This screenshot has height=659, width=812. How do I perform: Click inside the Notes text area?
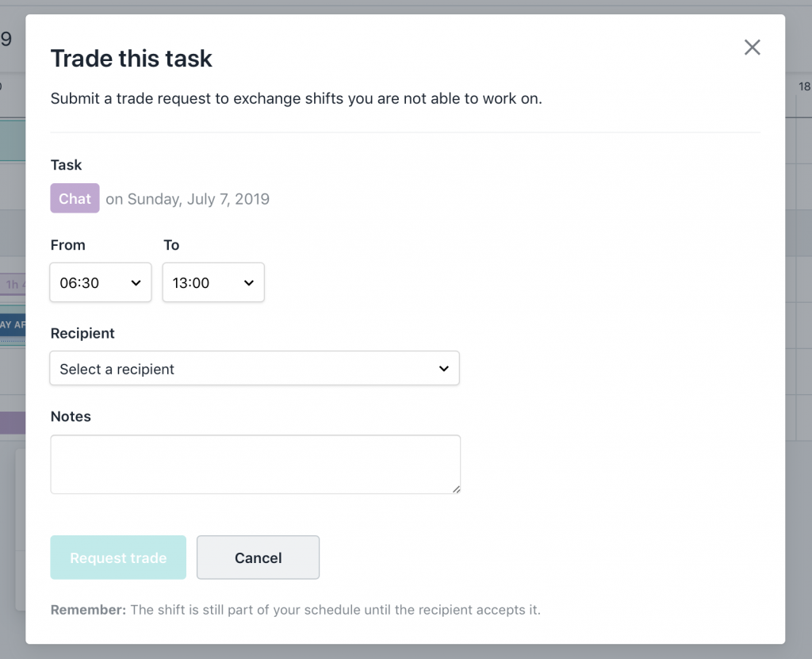255,464
